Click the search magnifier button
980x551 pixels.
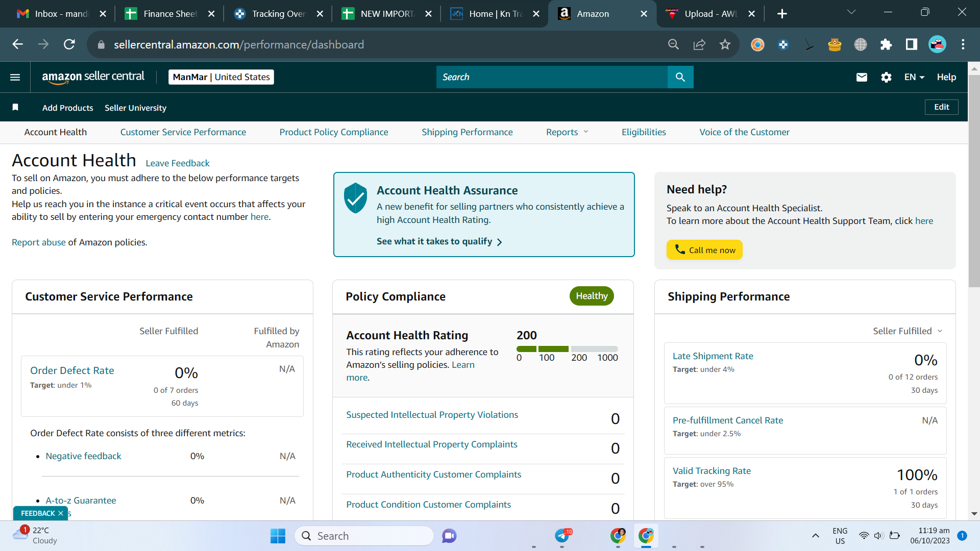(680, 77)
